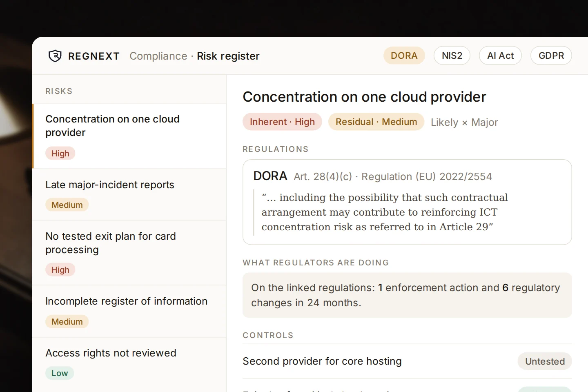Open the Late major-incident reports risk
The width and height of the screenshot is (588, 392).
pos(129,195)
